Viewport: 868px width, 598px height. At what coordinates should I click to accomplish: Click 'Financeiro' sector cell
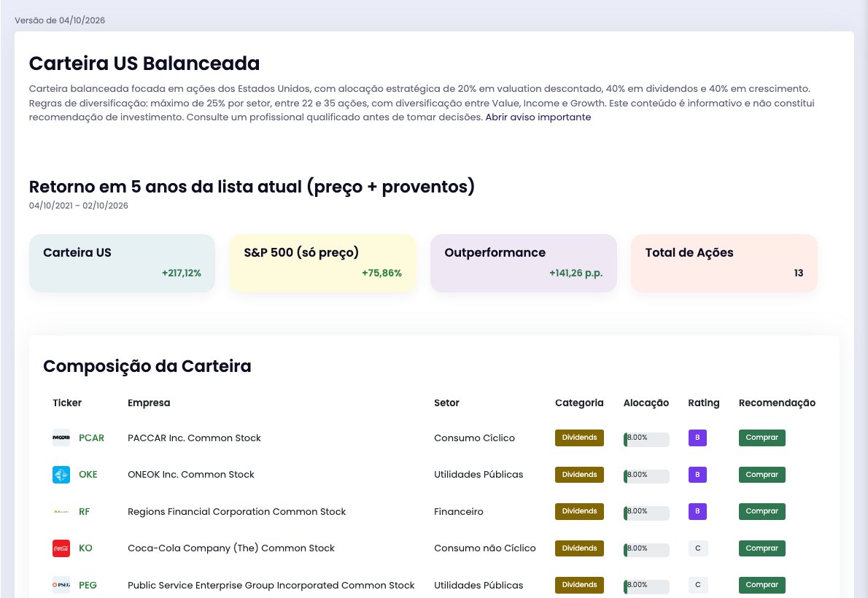(458, 512)
